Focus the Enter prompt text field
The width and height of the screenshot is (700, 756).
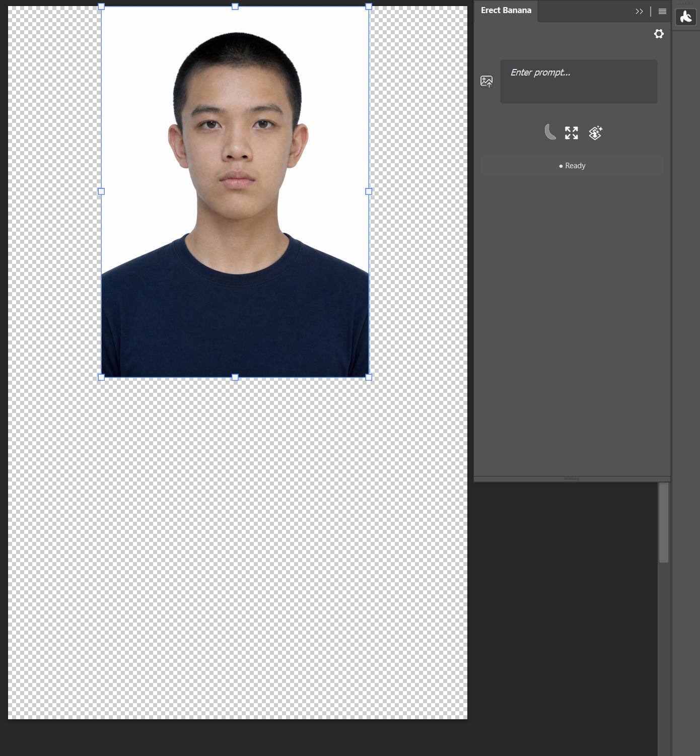(579, 82)
